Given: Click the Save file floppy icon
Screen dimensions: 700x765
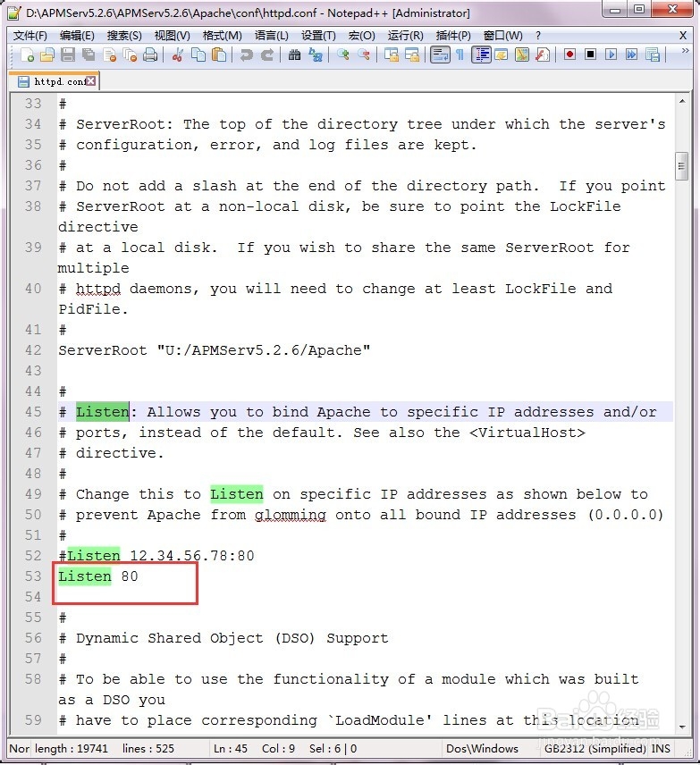Looking at the screenshot, I should click(x=68, y=55).
